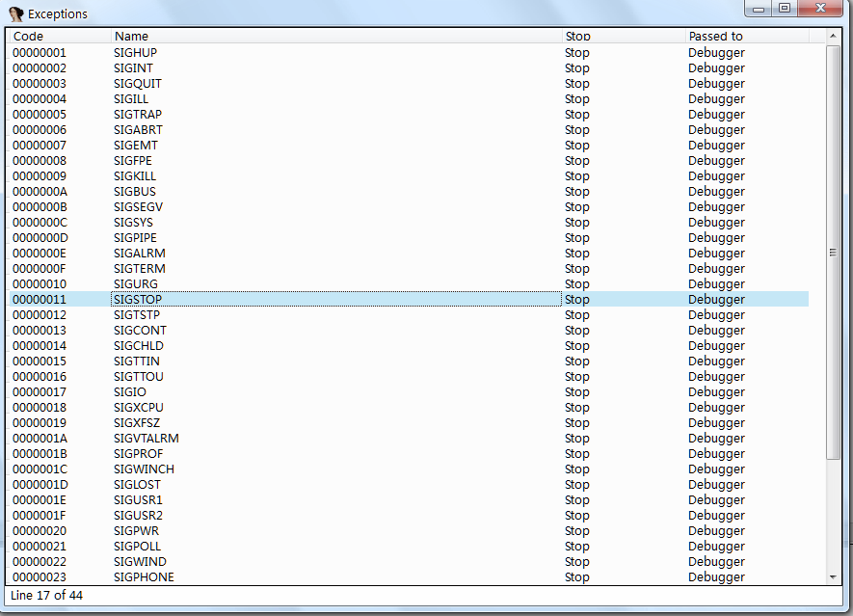Click code cell 00000001
This screenshot has height=616, width=853.
[40, 53]
